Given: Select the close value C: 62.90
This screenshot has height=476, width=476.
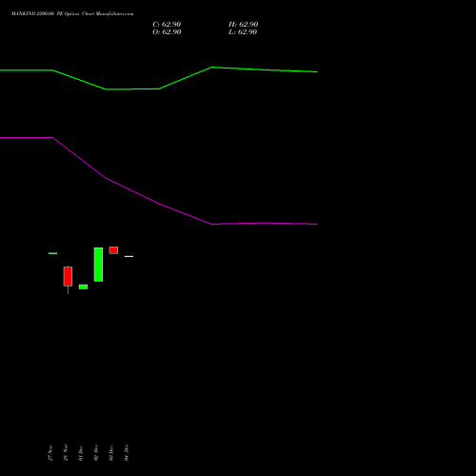Looking at the screenshot, I should click(x=167, y=25).
